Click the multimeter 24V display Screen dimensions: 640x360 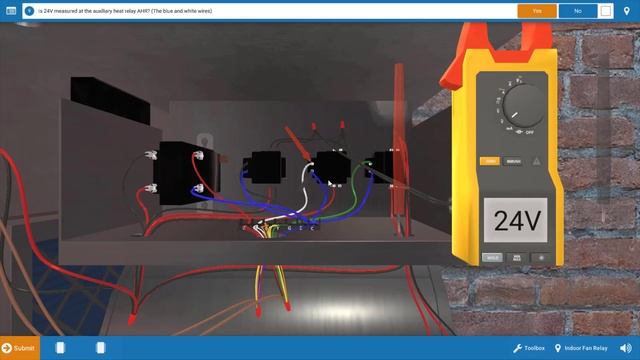pyautogui.click(x=516, y=220)
